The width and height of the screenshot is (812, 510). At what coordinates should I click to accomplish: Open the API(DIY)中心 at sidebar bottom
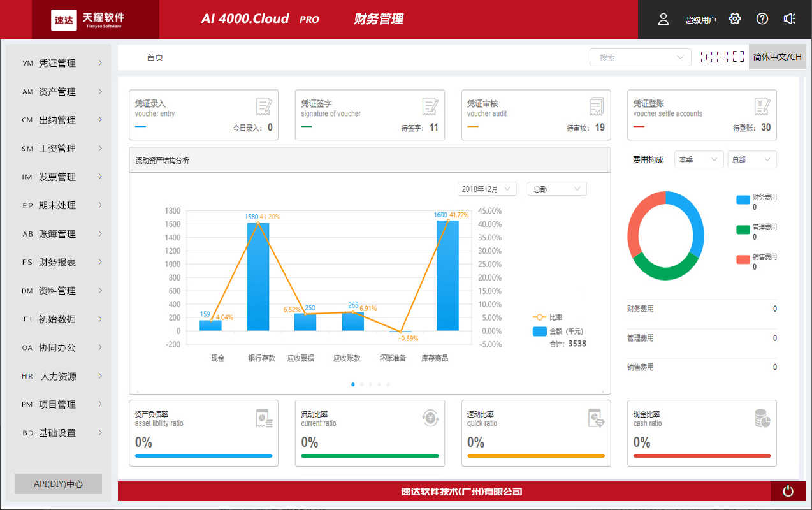click(58, 483)
